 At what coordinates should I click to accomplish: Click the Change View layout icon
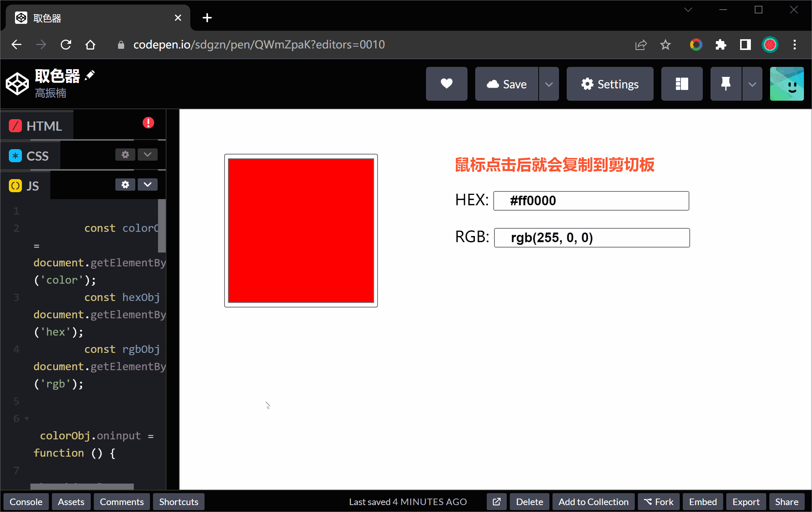point(682,84)
